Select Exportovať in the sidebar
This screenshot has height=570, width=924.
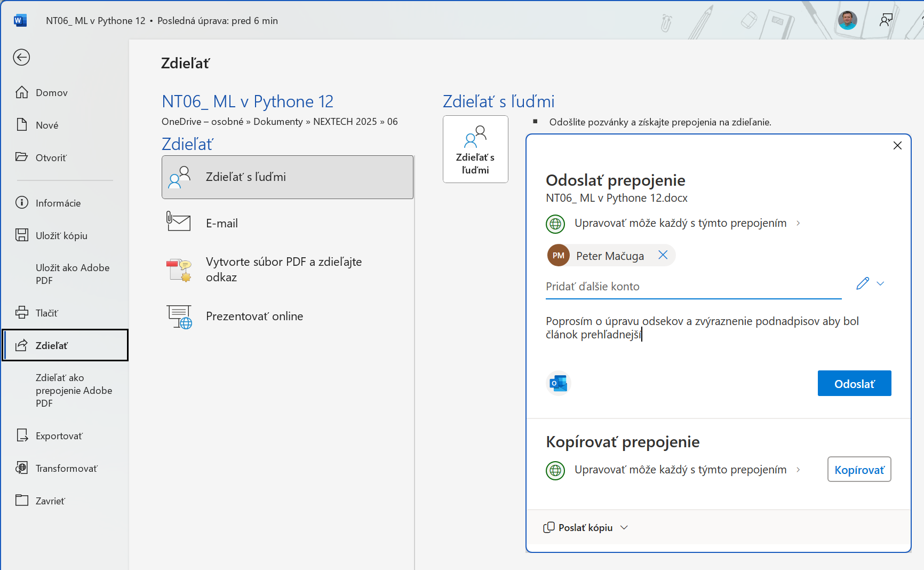(59, 436)
